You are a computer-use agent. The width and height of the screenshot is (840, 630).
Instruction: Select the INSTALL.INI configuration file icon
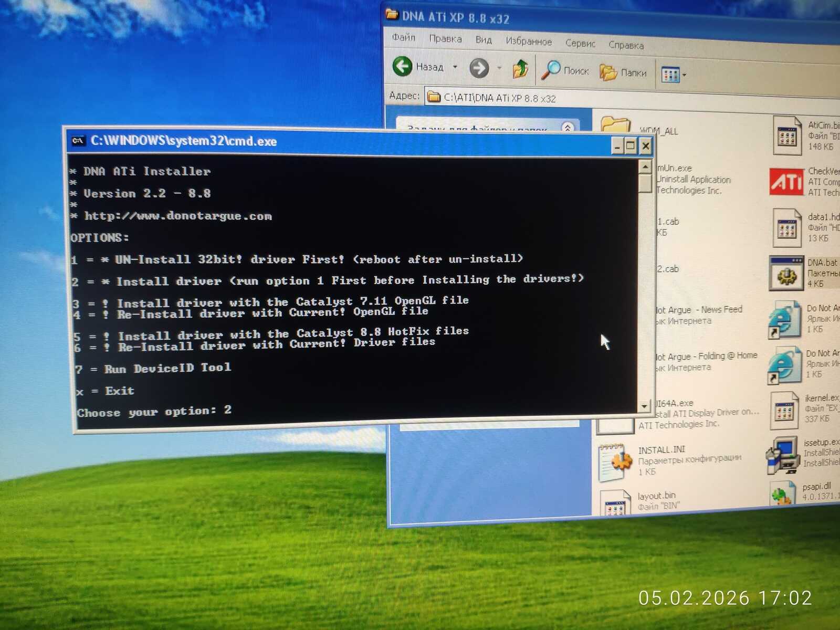[x=615, y=462]
